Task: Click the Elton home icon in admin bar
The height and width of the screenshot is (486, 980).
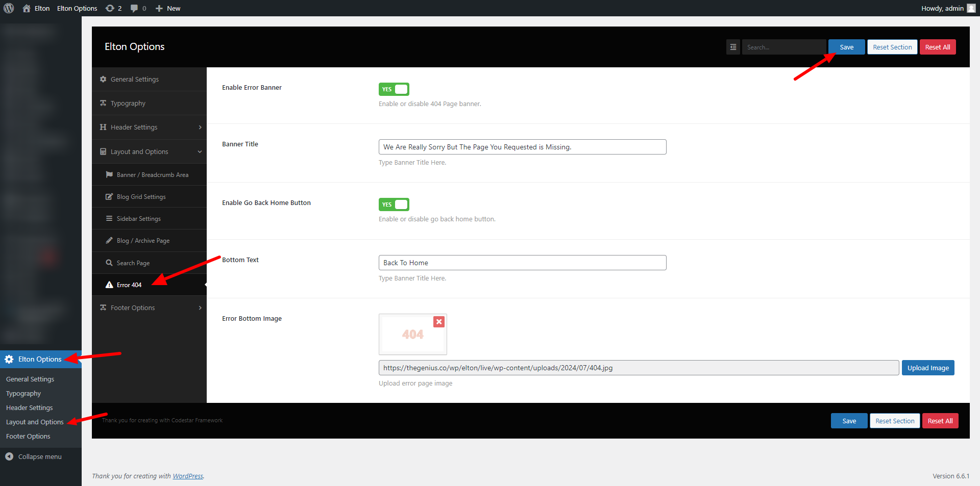Action: 27,8
